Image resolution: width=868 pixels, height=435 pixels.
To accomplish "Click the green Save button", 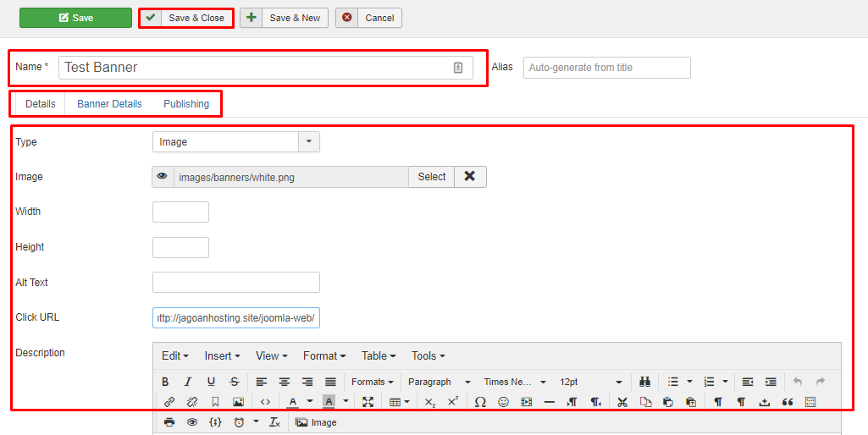I will [76, 18].
